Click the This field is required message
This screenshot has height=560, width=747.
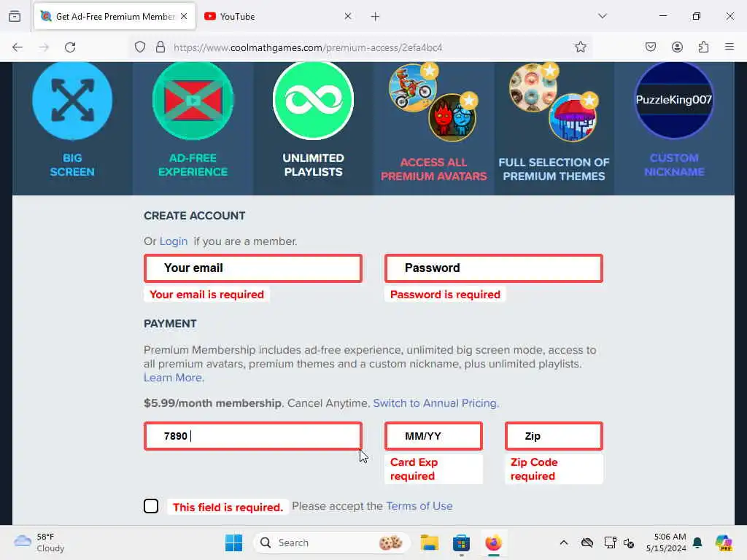pyautogui.click(x=228, y=507)
